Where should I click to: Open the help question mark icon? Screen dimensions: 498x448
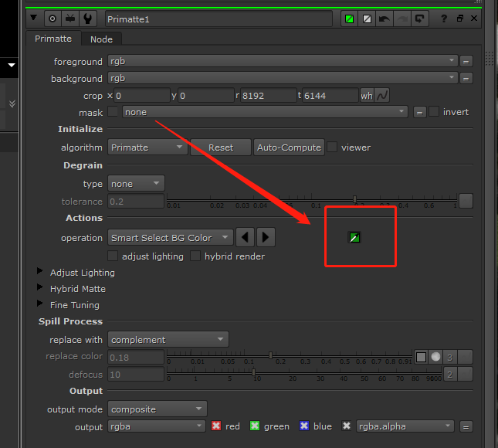click(444, 19)
